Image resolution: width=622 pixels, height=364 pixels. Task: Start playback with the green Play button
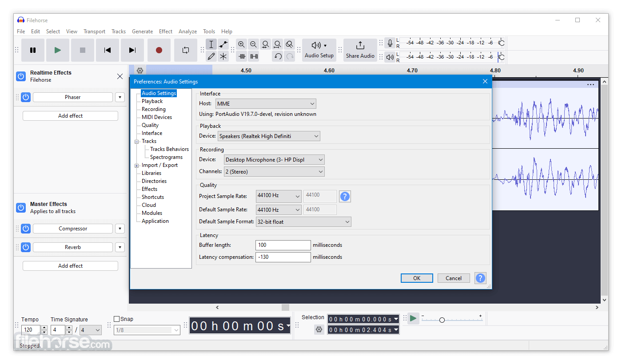tap(58, 50)
